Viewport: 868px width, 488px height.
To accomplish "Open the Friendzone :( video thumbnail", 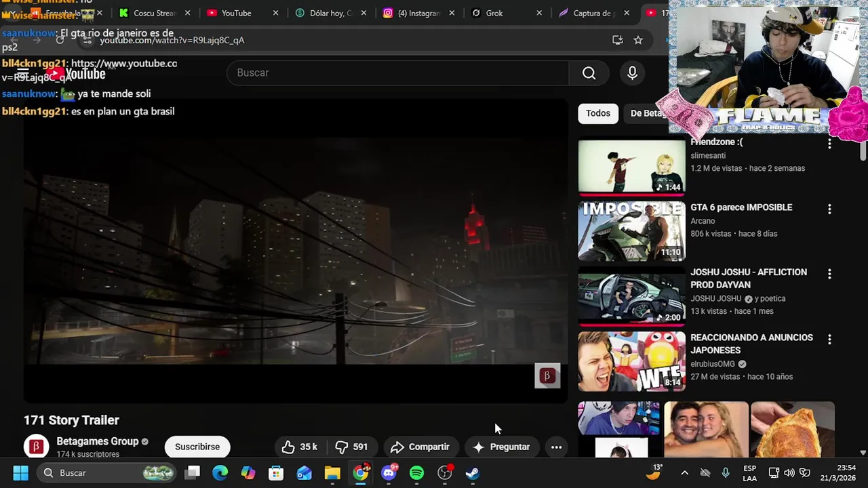I will point(632,166).
